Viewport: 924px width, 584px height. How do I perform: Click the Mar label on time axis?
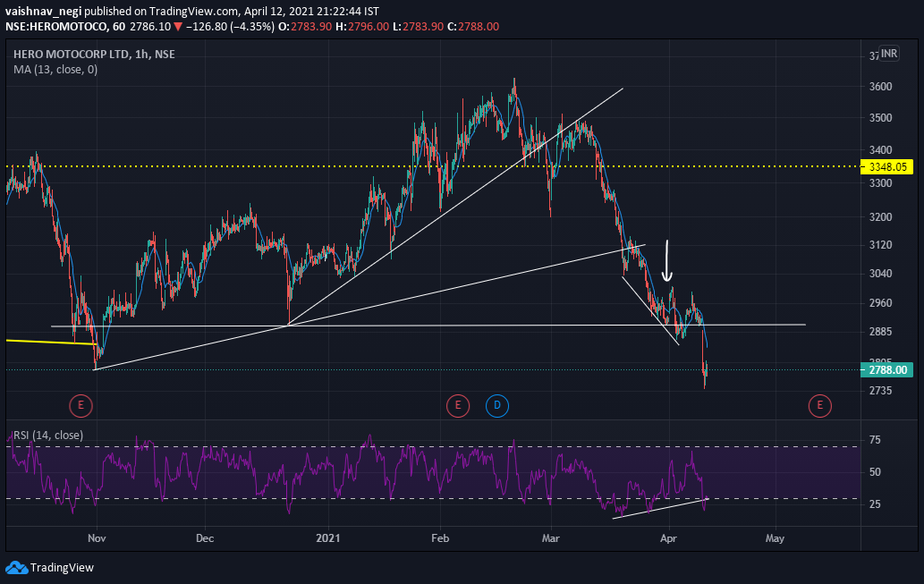tap(551, 538)
